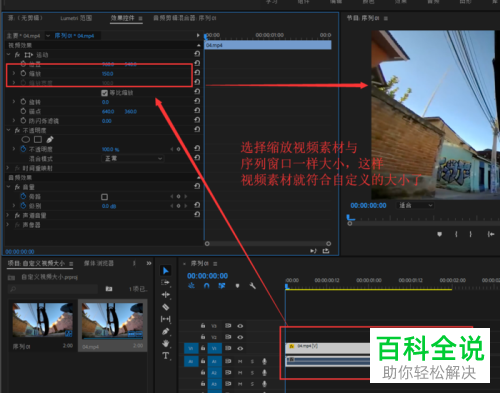This screenshot has width=500, height=393.
Task: Click the Opacity value 100.0 %
Action: click(x=110, y=149)
